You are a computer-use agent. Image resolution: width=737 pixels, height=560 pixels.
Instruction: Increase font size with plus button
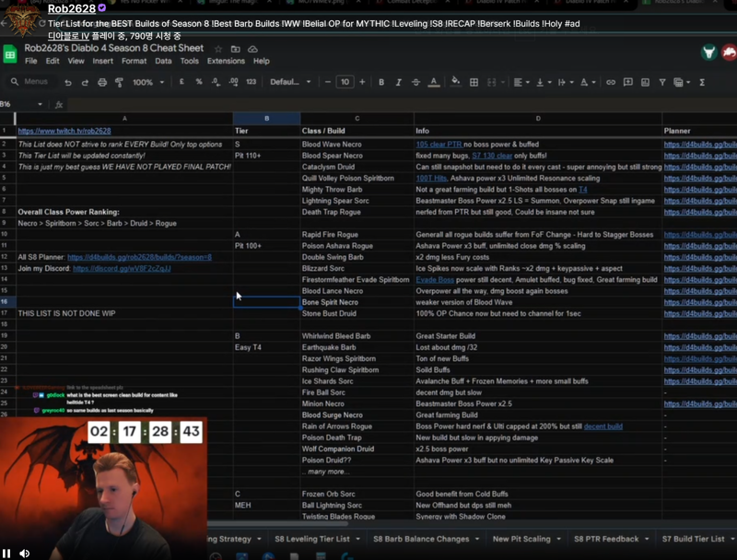point(362,82)
